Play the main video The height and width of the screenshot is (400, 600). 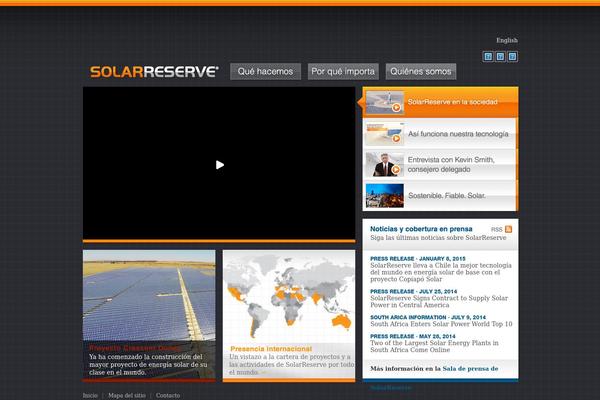[220, 165]
